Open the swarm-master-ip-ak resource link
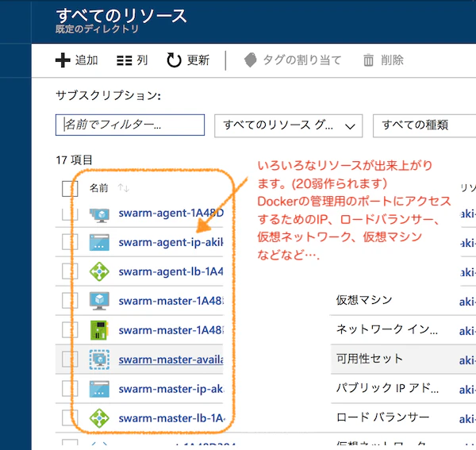 pos(171,389)
